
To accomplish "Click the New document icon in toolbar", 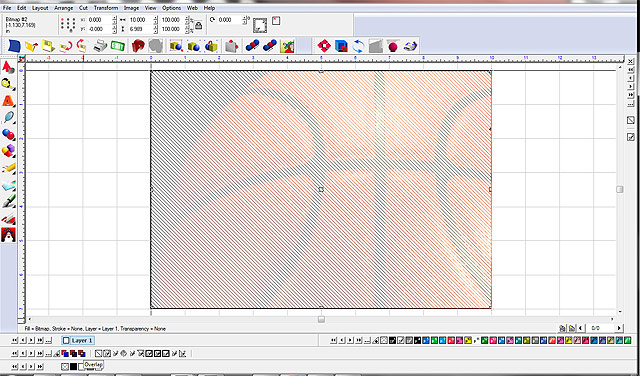I will click(x=14, y=45).
